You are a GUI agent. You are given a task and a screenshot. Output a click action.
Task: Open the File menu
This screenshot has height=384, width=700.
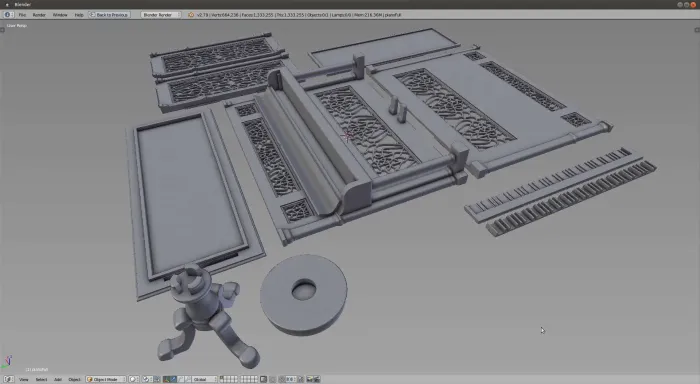point(22,15)
